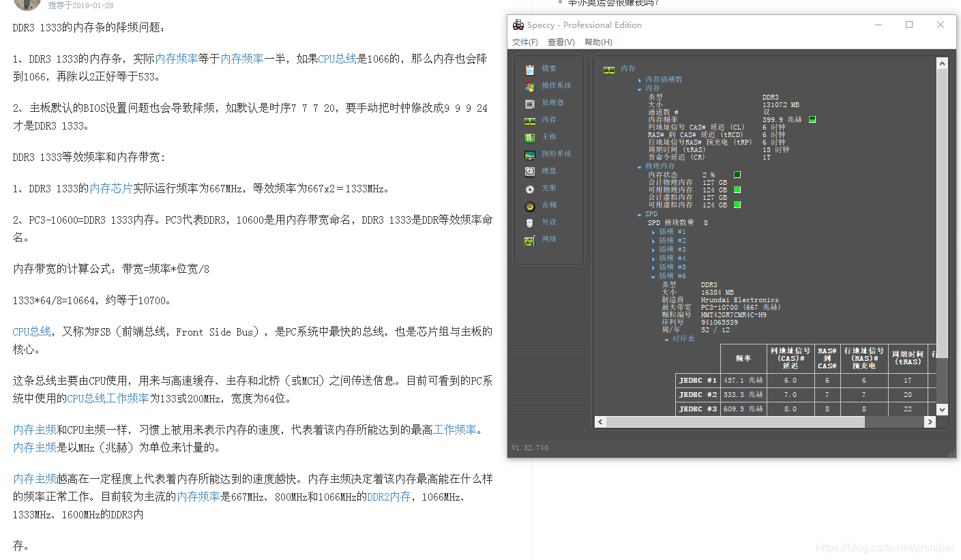Click the JEDEC #2 row header
The height and width of the screenshot is (560, 961).
coord(698,395)
